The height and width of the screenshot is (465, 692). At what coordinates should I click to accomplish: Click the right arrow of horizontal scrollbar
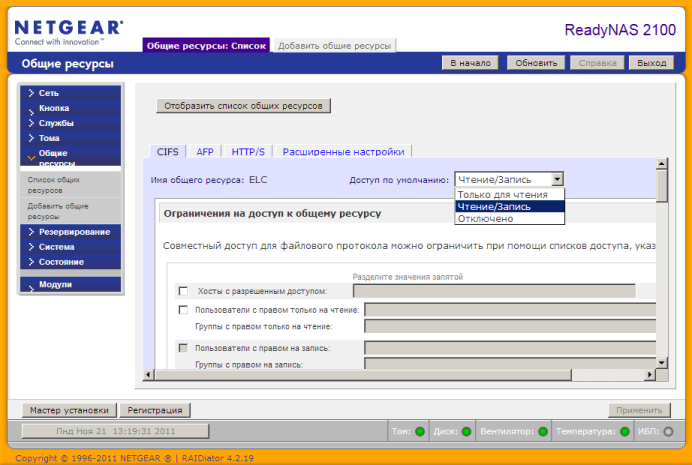pos(650,375)
